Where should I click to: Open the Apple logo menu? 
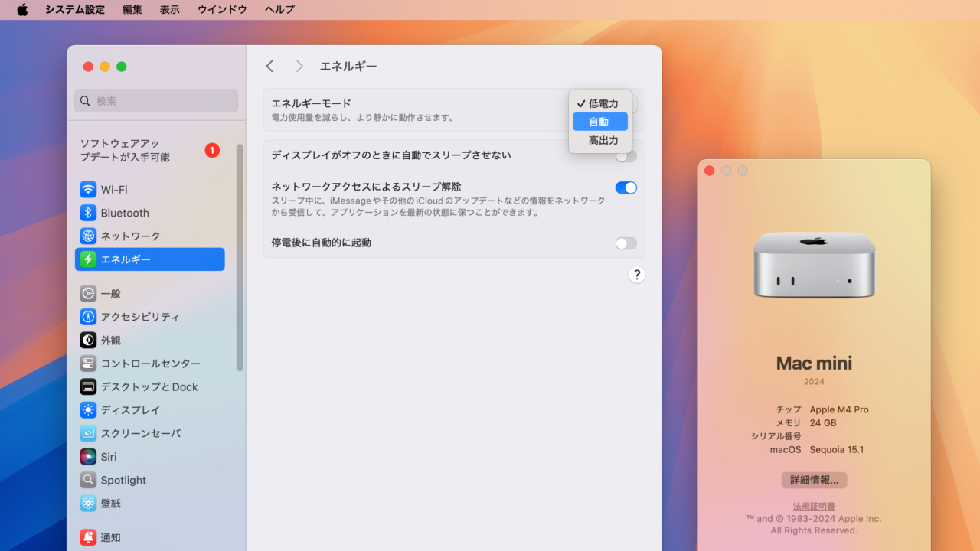pyautogui.click(x=22, y=10)
